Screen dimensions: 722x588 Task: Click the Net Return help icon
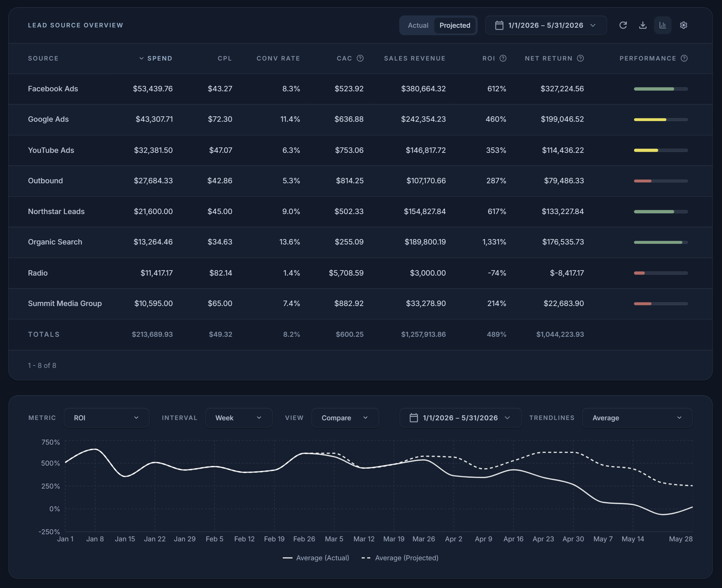(x=580, y=58)
